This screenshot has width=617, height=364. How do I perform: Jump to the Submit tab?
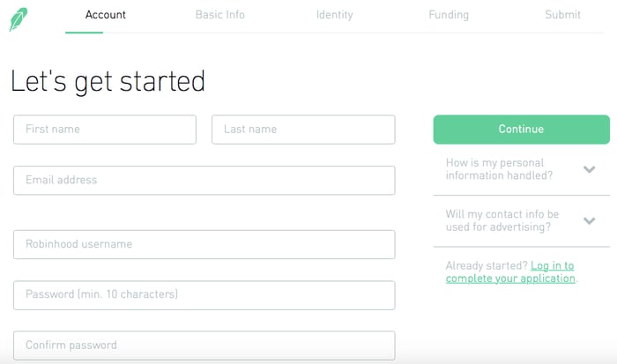[562, 15]
